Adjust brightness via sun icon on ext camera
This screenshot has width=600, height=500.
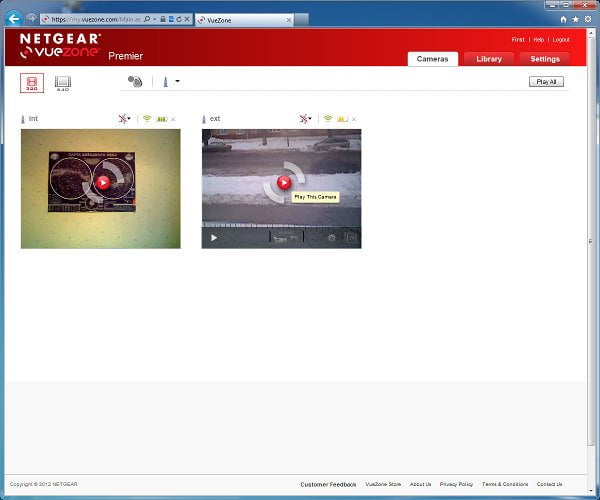[x=331, y=238]
